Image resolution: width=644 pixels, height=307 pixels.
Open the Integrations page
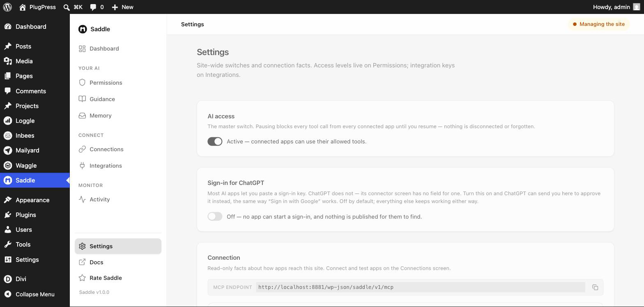(118, 166)
